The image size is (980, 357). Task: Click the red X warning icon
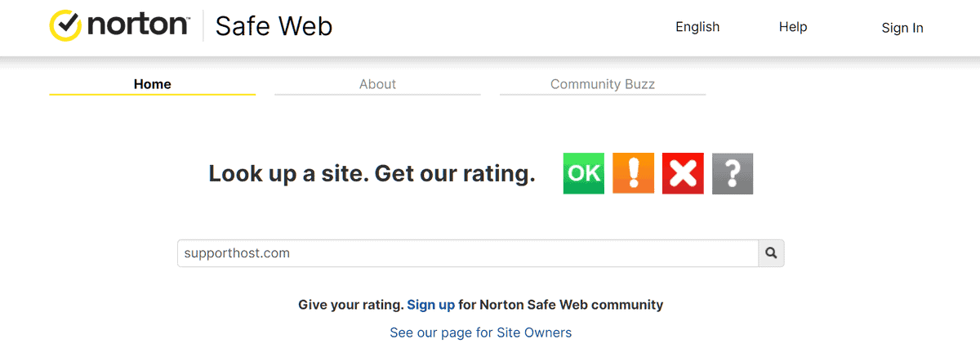(683, 173)
